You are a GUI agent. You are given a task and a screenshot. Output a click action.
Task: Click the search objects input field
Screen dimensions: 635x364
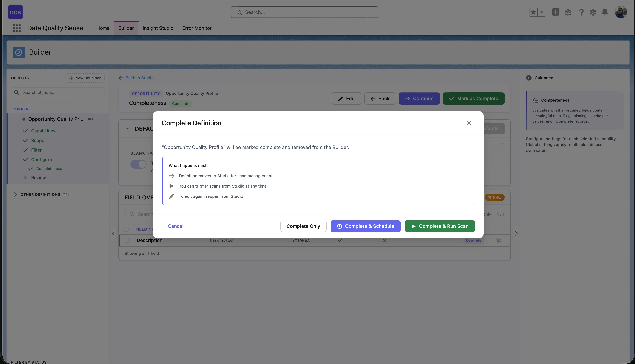pos(58,92)
